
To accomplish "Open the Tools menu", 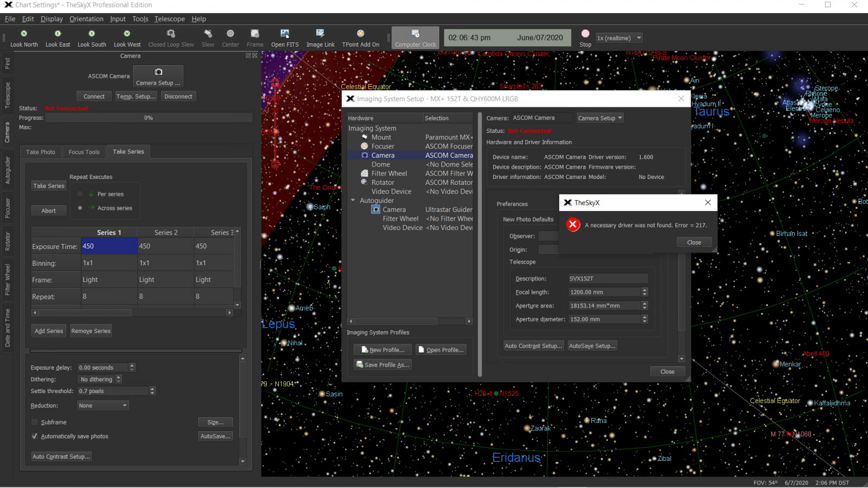I will pyautogui.click(x=140, y=19).
